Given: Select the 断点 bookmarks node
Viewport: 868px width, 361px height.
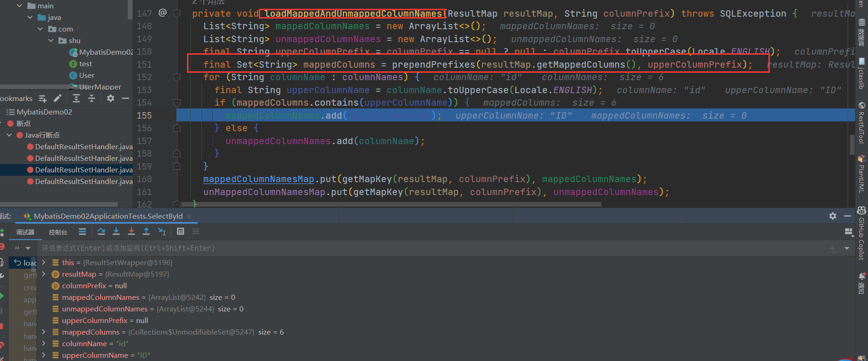Looking at the screenshot, I should click(x=23, y=123).
